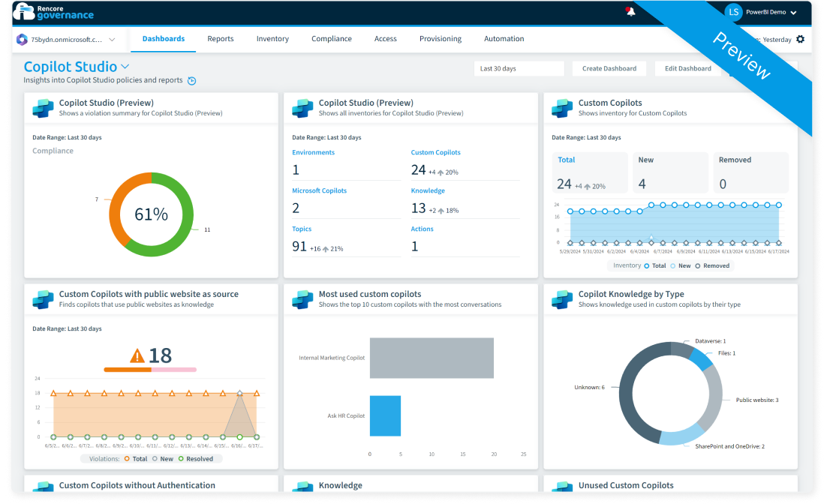Image resolution: width=824 pixels, height=504 pixels.
Task: Open the Microsoft Copilots link
Action: (320, 190)
